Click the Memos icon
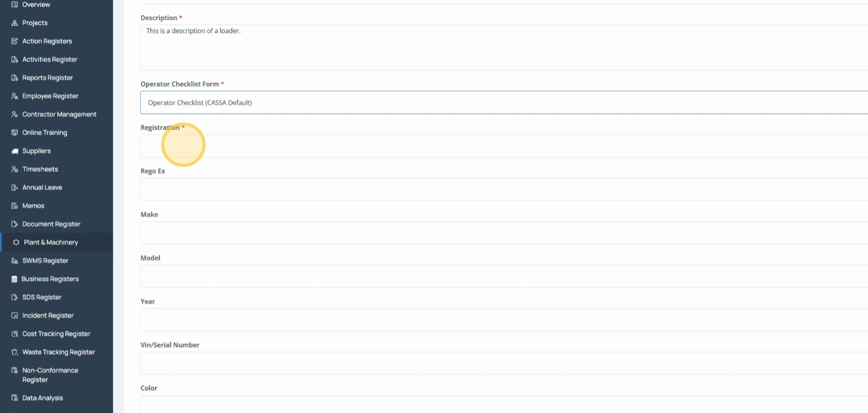868x413 pixels. pos(15,206)
